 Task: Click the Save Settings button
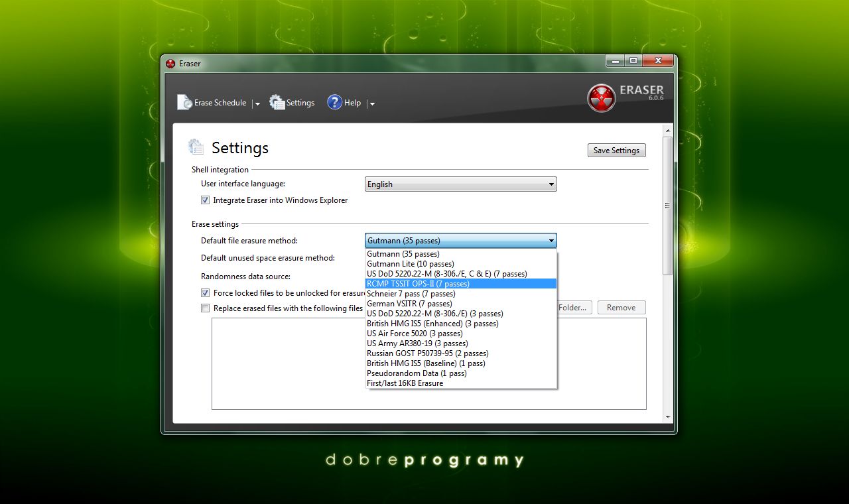[616, 151]
